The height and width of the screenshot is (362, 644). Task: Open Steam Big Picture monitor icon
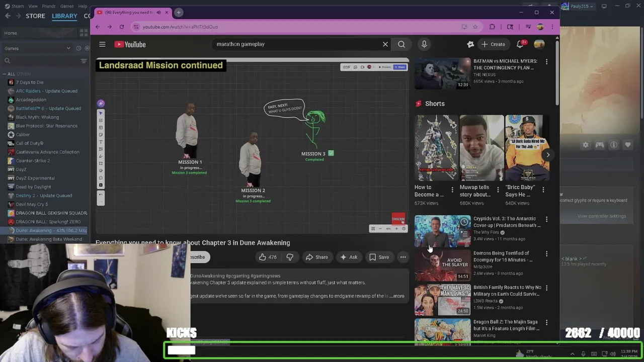click(x=604, y=6)
